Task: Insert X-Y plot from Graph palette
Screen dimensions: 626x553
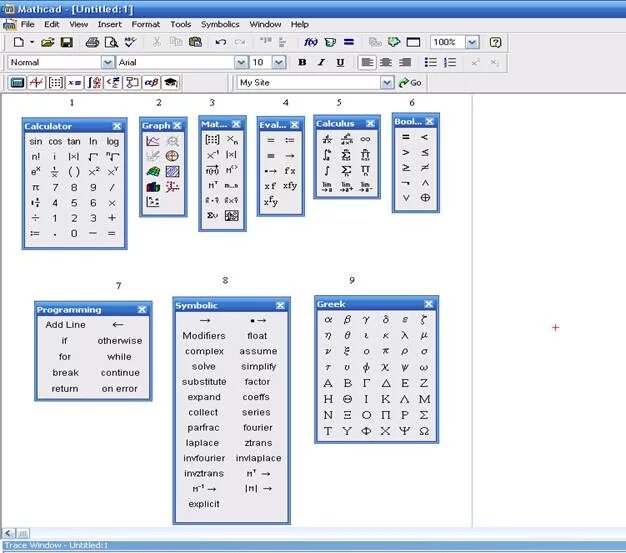Action: (x=153, y=141)
